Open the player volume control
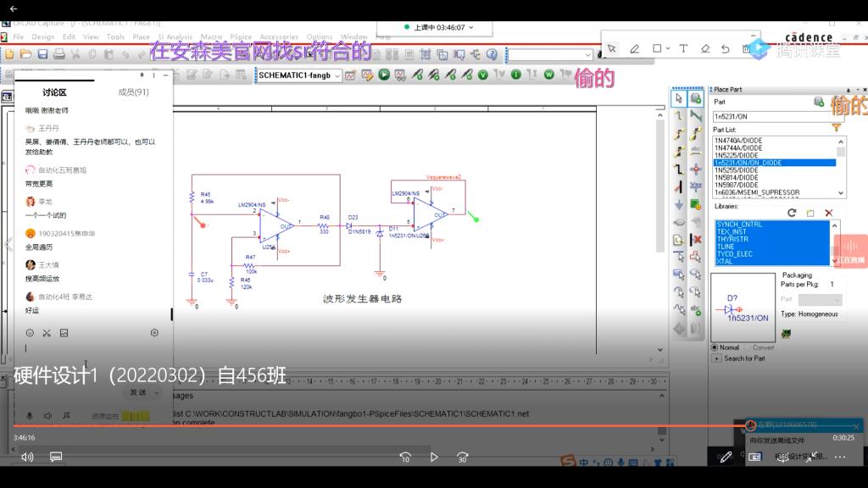Image resolution: width=868 pixels, height=488 pixels. click(27, 457)
